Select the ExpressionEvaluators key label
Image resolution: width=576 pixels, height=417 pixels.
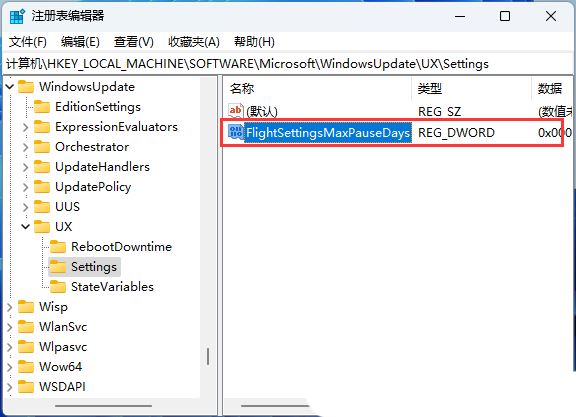coord(116,127)
